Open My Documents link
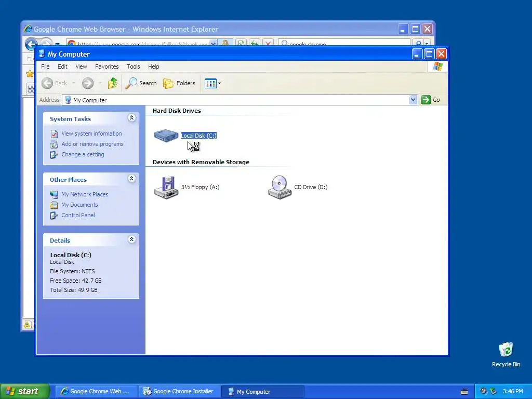 pyautogui.click(x=79, y=205)
